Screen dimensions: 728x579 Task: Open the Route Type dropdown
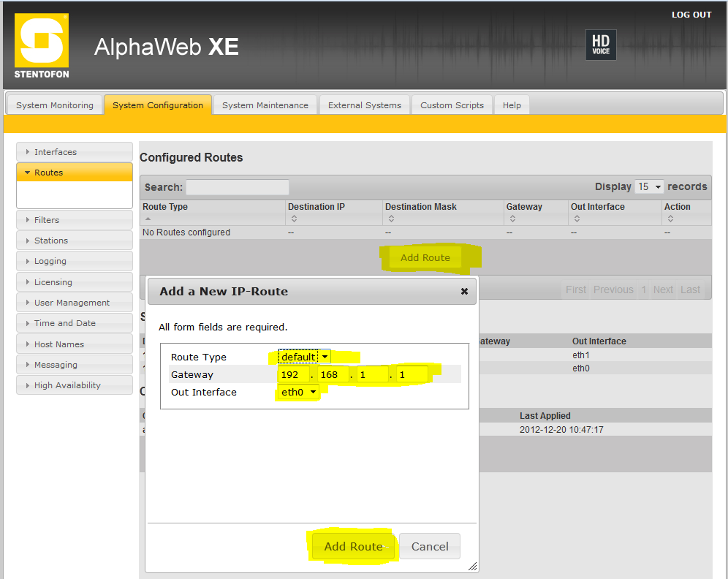tap(304, 357)
